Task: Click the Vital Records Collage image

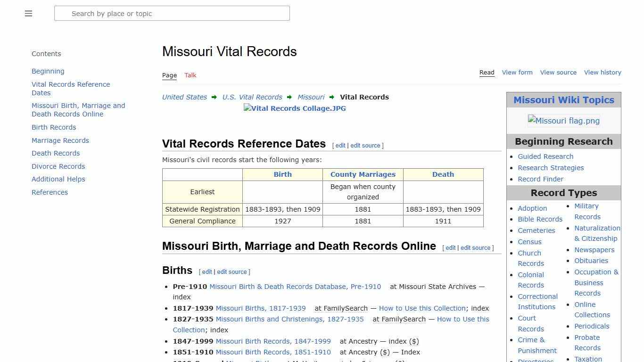Action: pos(294,108)
